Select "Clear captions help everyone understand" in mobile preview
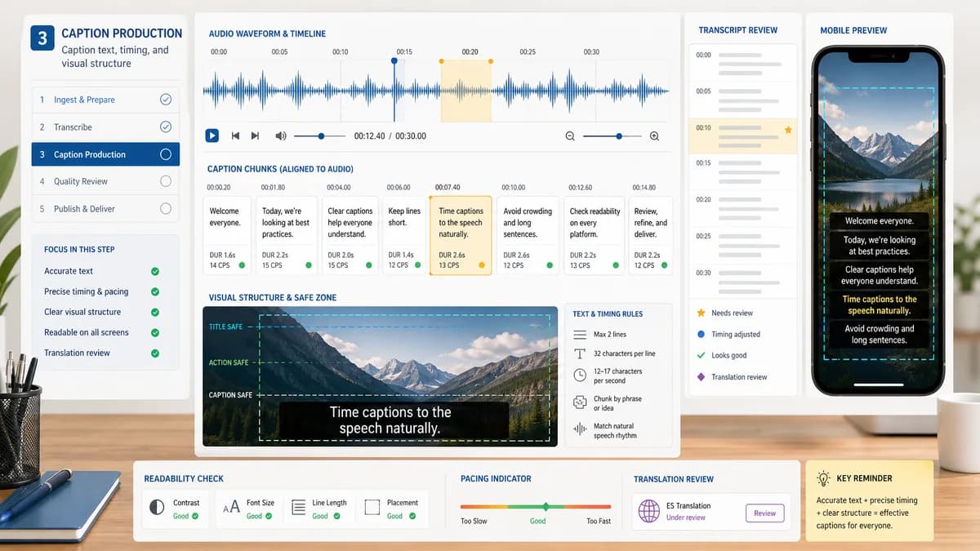Image resolution: width=980 pixels, height=551 pixels. (880, 275)
